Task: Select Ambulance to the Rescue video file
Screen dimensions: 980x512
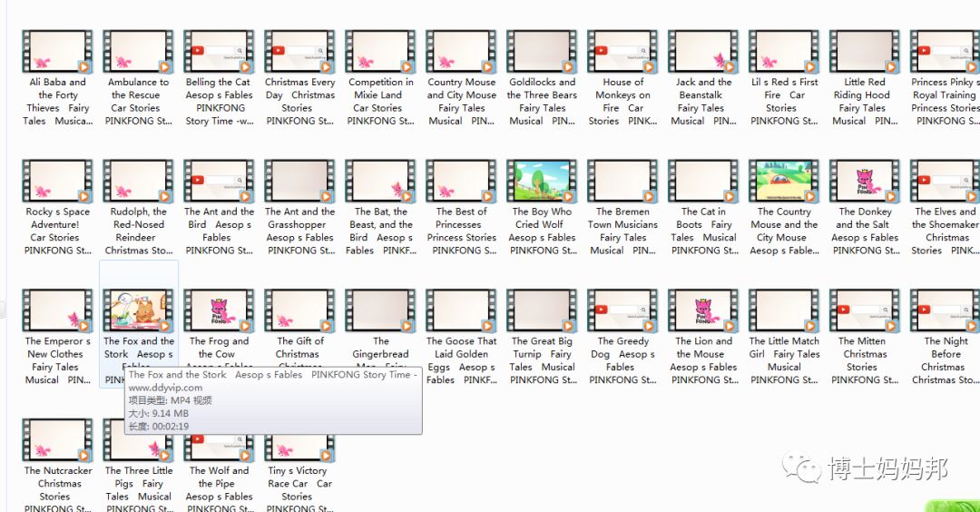Action: 138,51
